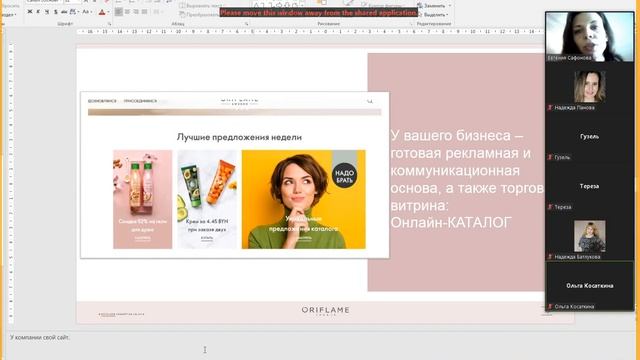Image resolution: width=640 pixels, height=360 pixels.
Task: Click the notes text 'У компании свой сайт.'
Action: [x=40, y=338]
